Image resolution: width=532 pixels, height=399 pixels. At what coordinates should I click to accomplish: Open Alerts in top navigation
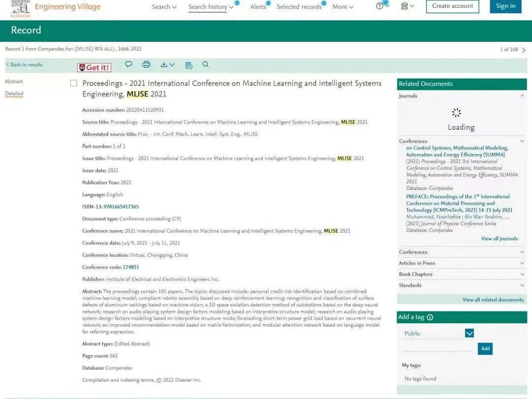point(258,7)
